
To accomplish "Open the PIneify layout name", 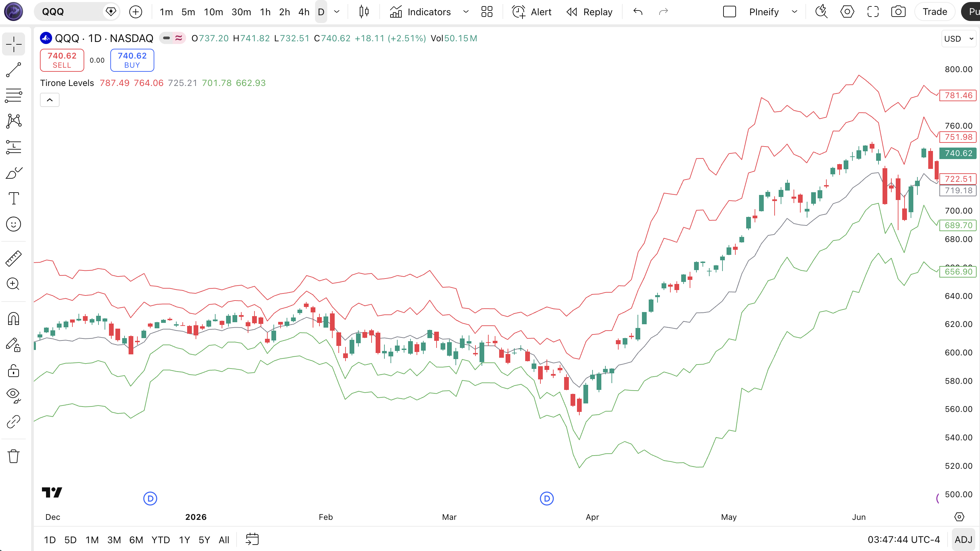I will tap(764, 12).
